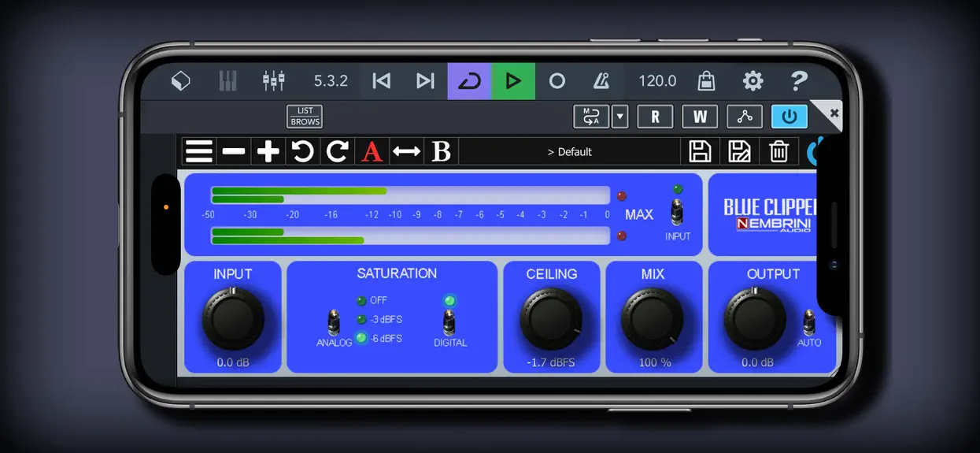Jump to next marker button
This screenshot has width=980, height=453.
[425, 81]
